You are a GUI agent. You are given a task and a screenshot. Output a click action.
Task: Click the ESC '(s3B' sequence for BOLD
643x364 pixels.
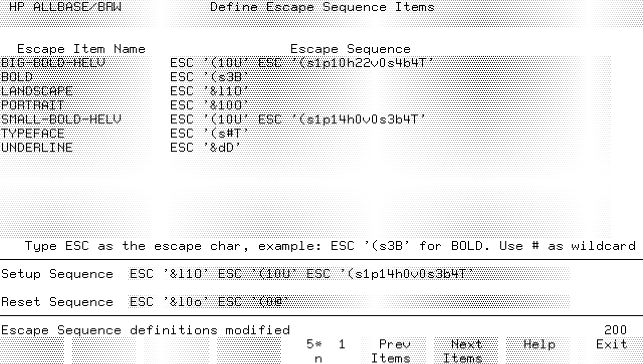(209, 77)
